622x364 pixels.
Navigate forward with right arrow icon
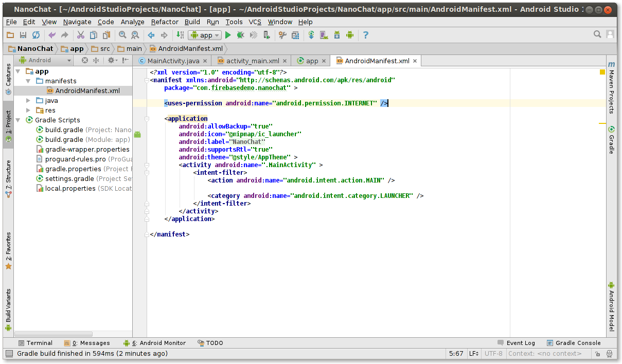[x=164, y=35]
